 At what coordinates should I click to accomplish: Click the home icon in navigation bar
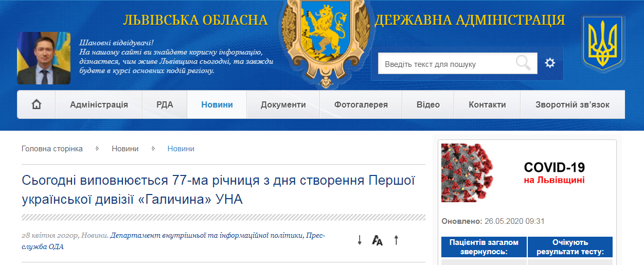(x=37, y=104)
